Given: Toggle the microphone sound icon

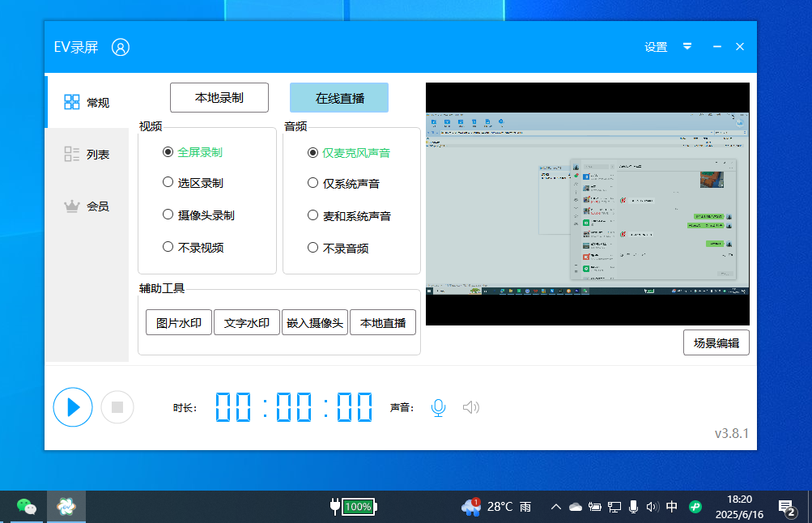Looking at the screenshot, I should coord(438,407).
